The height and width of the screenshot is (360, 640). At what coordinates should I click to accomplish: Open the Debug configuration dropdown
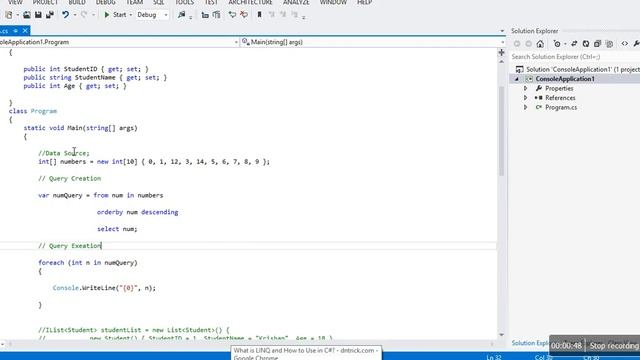[x=152, y=15]
